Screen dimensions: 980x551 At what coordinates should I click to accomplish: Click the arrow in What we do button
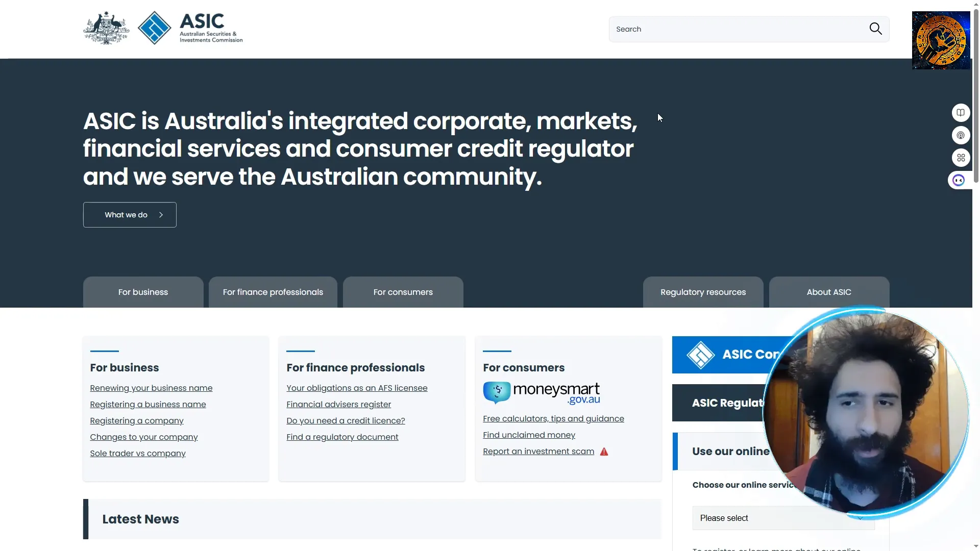click(161, 215)
